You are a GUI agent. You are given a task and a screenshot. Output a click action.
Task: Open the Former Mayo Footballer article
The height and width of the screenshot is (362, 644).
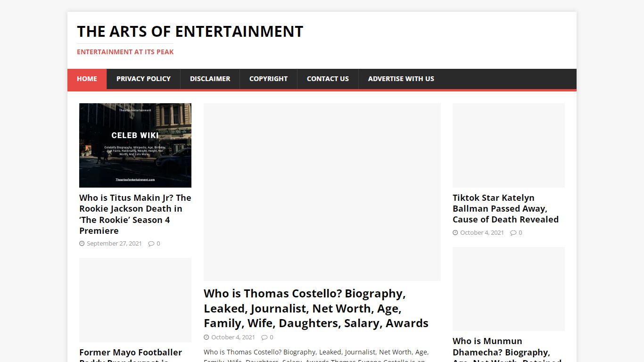click(x=131, y=354)
